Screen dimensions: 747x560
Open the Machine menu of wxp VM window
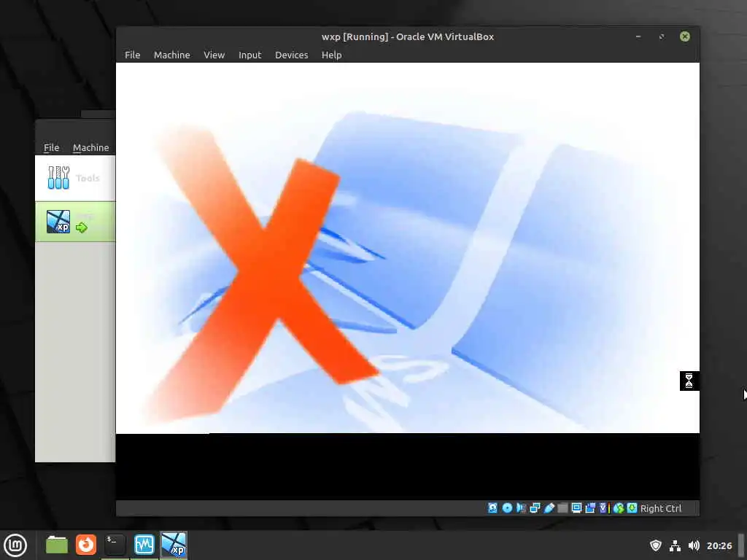click(x=171, y=55)
